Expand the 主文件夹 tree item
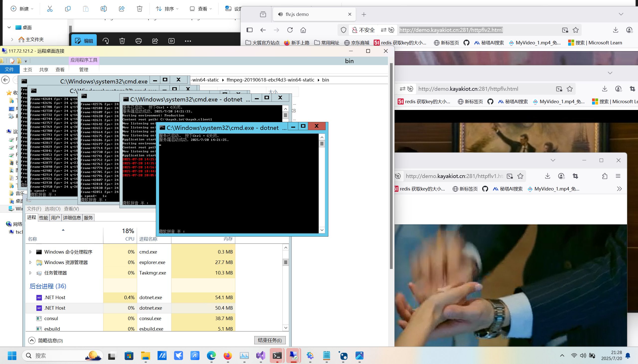638x364 pixels. coord(12,39)
